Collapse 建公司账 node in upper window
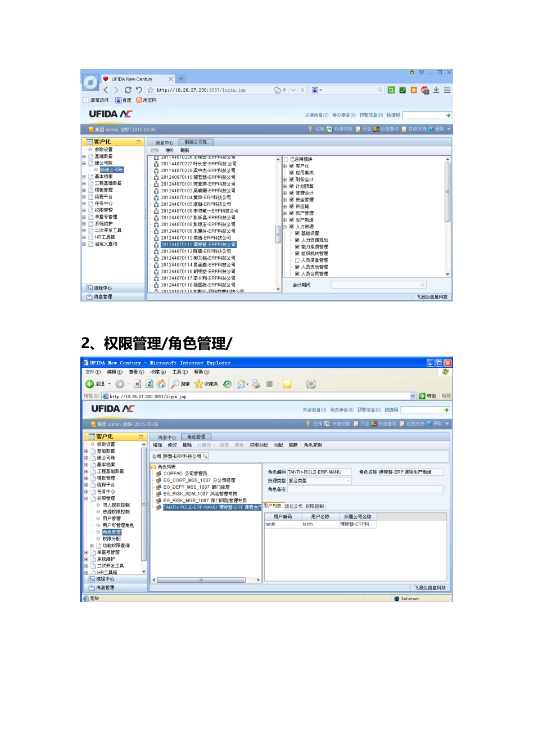This screenshot has height=756, width=534. pos(84,163)
